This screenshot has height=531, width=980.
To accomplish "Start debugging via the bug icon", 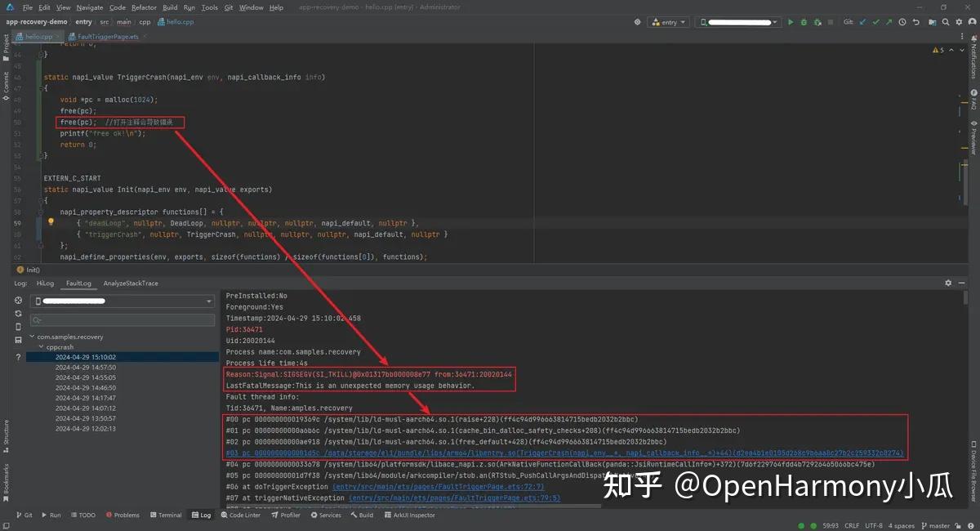I will [804, 22].
